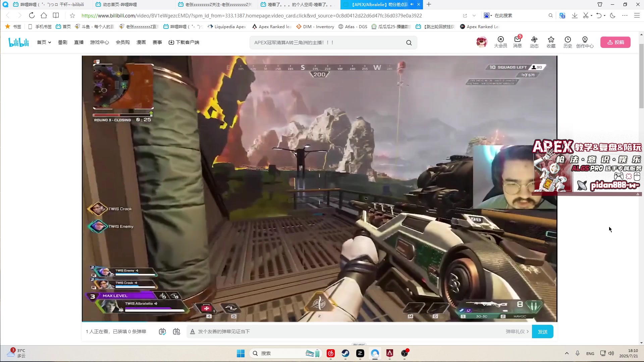Open 会员购 nav item

tap(123, 42)
